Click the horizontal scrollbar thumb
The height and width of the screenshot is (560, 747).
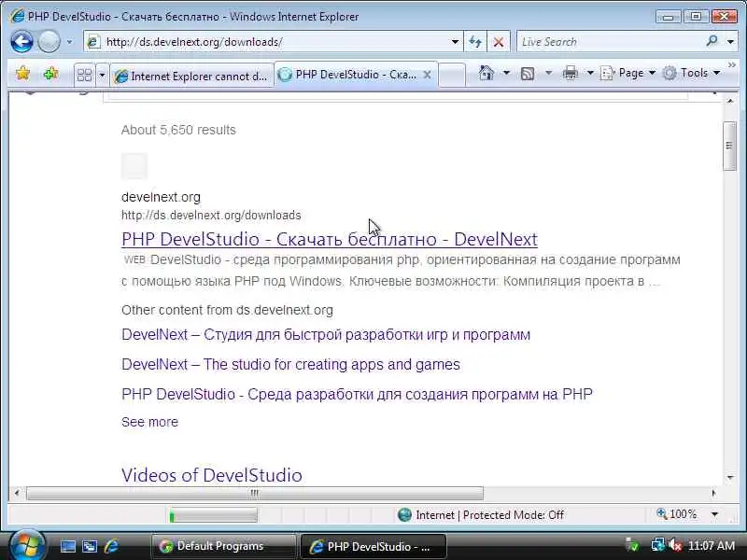[255, 493]
